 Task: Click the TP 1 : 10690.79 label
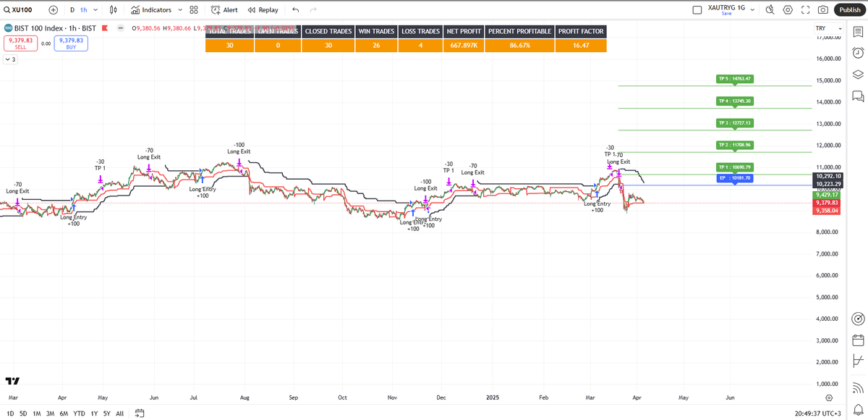click(734, 167)
